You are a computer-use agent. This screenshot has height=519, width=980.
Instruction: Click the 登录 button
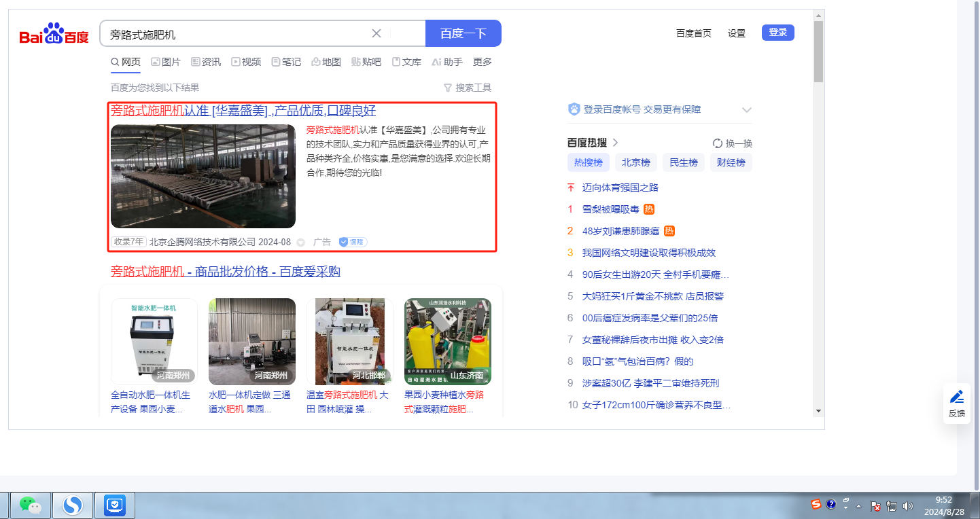coord(777,33)
